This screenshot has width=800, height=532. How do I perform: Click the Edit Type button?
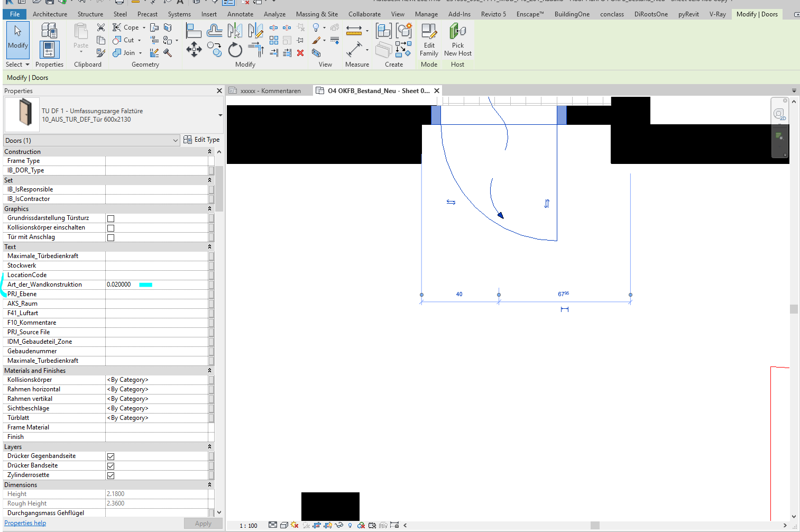tap(201, 140)
